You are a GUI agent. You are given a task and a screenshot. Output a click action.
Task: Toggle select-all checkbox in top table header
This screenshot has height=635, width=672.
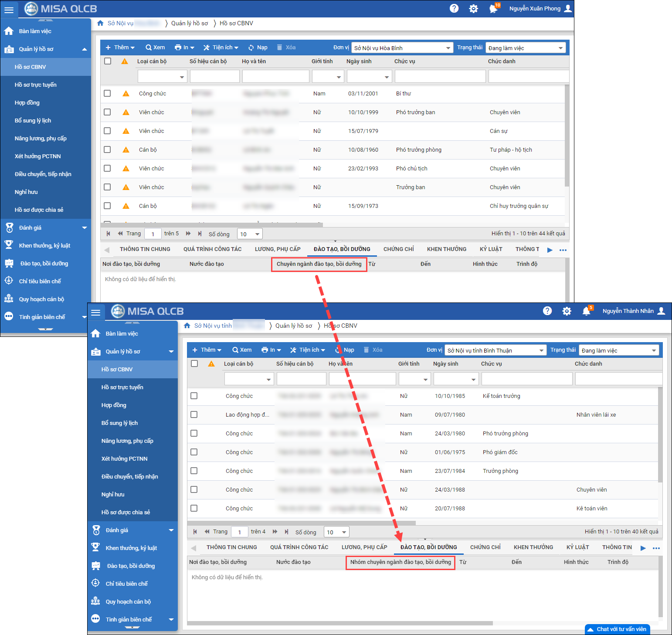108,61
